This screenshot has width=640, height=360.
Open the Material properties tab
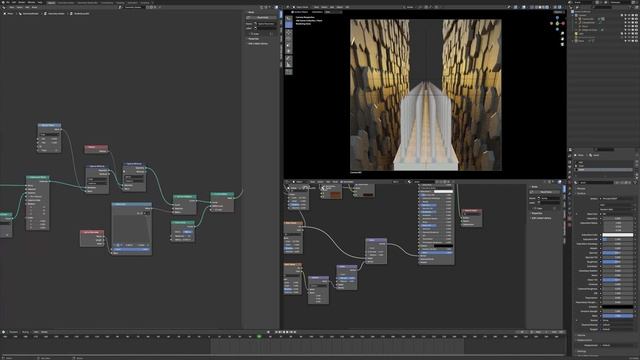(570, 219)
